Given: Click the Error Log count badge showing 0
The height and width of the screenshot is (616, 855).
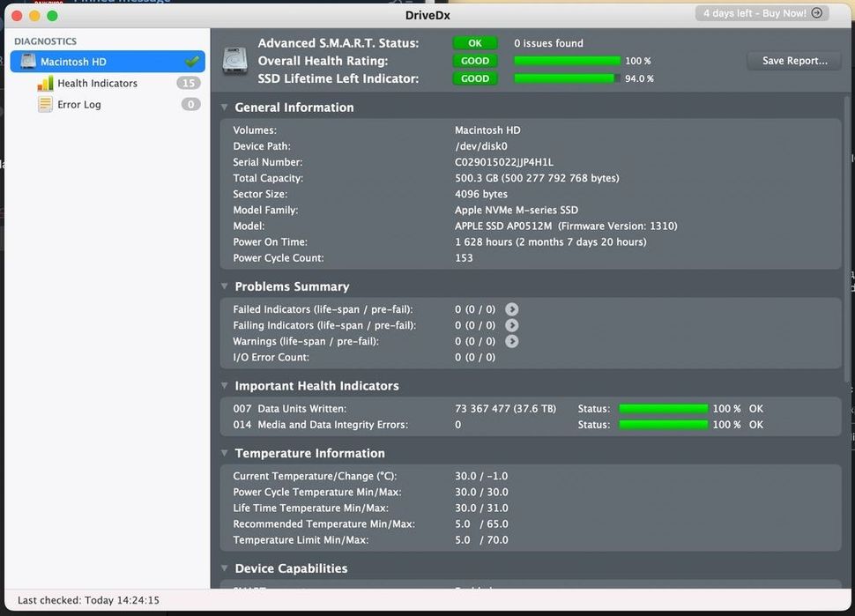Looking at the screenshot, I should (191, 104).
